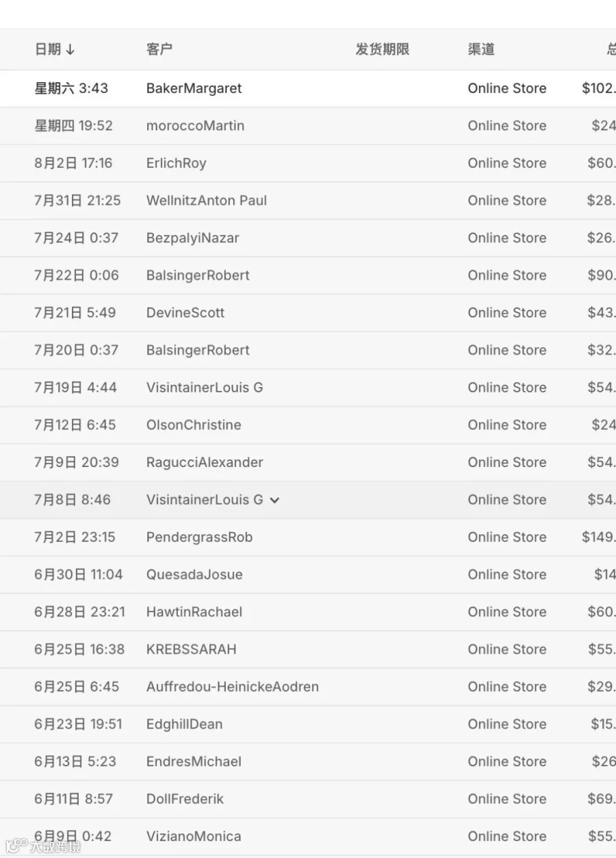Expand the VisintainerLouis G customer dropdown chevron
Image resolution: width=616 pixels, height=858 pixels.
pyautogui.click(x=274, y=501)
